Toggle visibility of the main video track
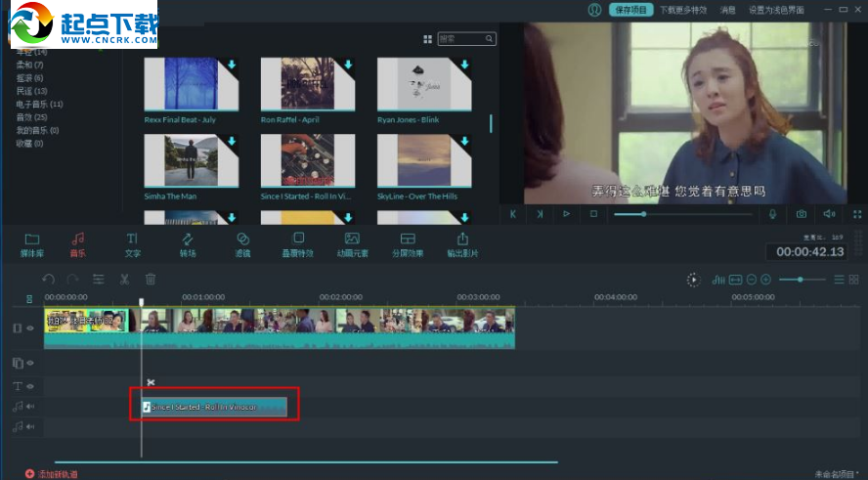Screen dimensions: 868x480 tap(30, 328)
